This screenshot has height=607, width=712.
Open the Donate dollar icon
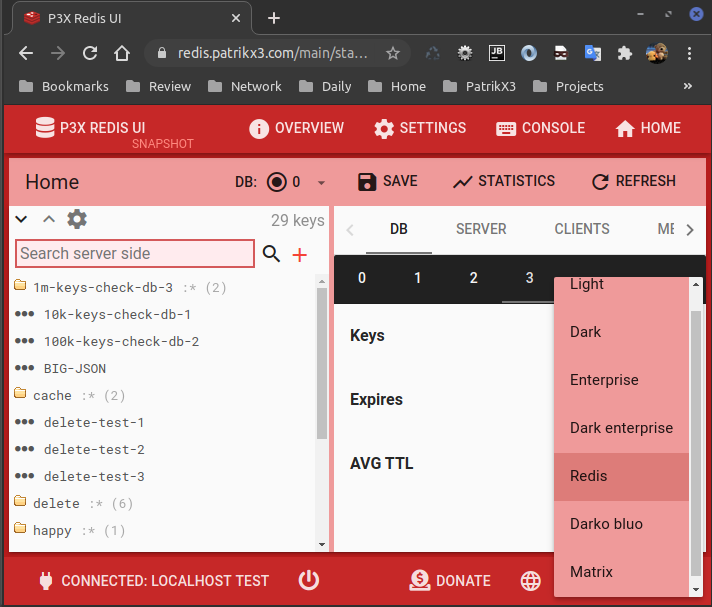[420, 580]
